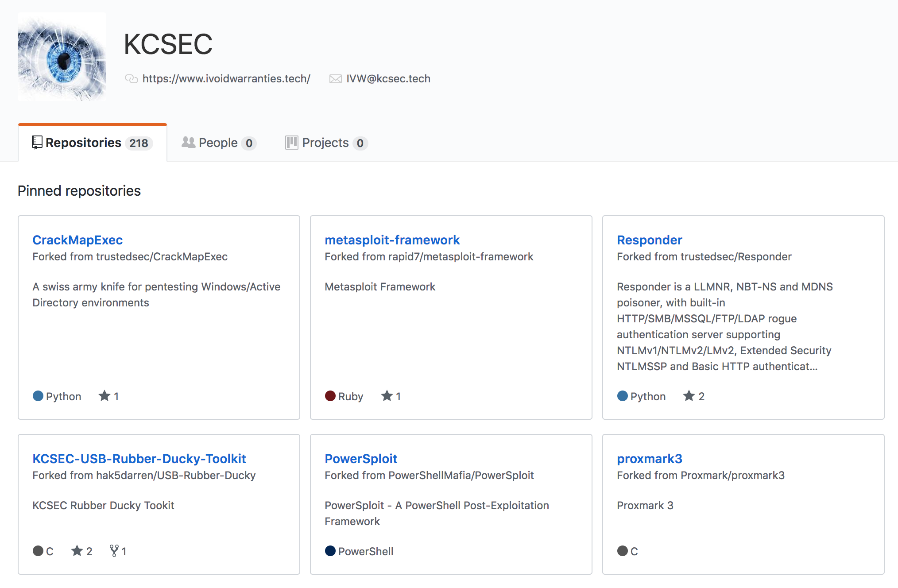This screenshot has height=588, width=898.
Task: Switch to the Projects tab
Action: click(326, 143)
